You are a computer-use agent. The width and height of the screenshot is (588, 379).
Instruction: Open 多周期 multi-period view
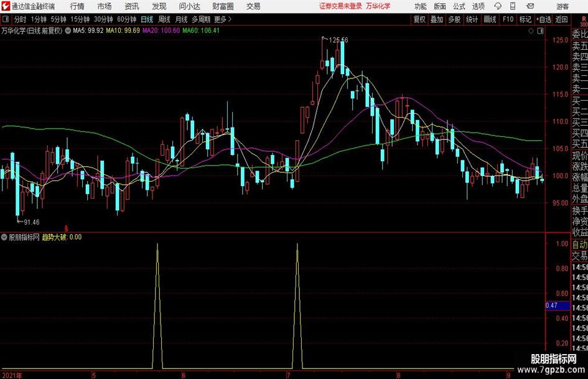point(201,19)
